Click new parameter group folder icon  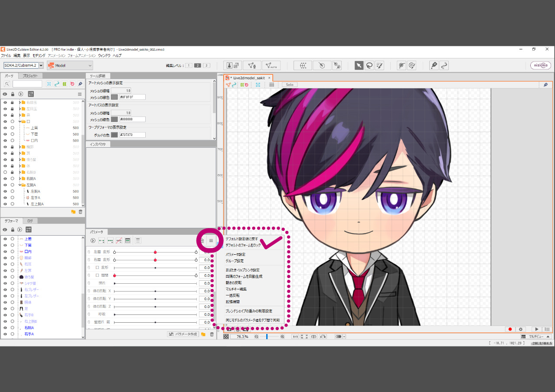(203, 334)
